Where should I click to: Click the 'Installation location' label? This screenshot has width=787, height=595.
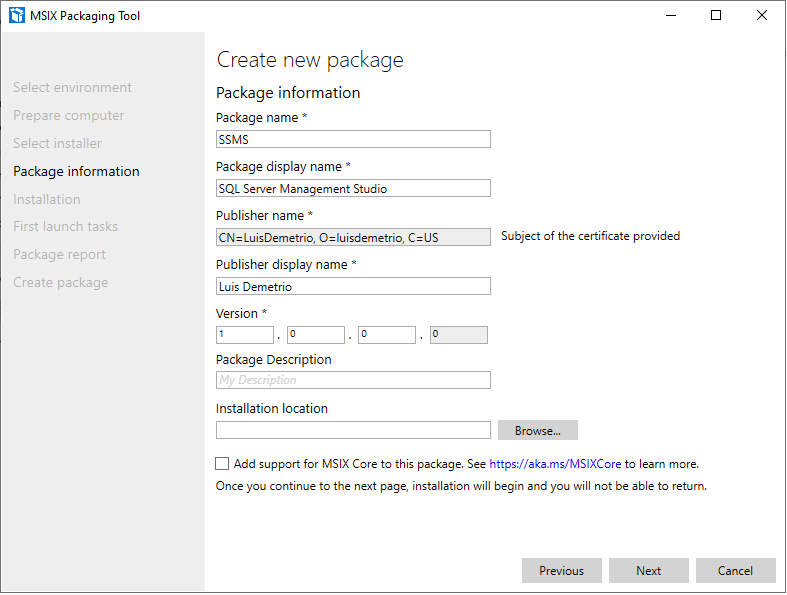pyautogui.click(x=272, y=409)
